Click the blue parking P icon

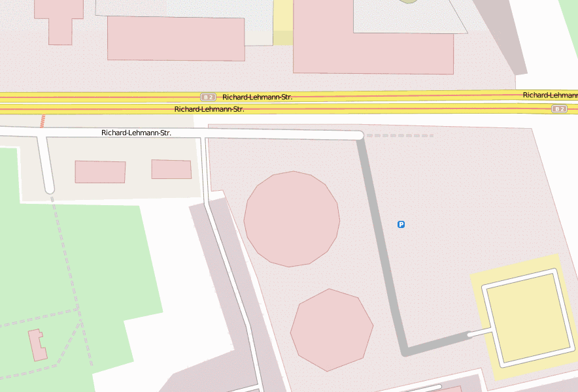pos(401,224)
